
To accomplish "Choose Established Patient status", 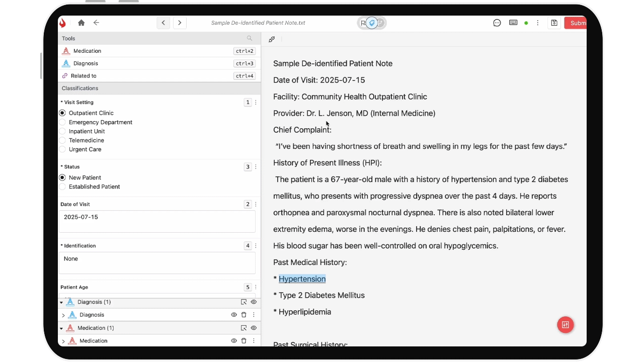I will click(x=62, y=187).
